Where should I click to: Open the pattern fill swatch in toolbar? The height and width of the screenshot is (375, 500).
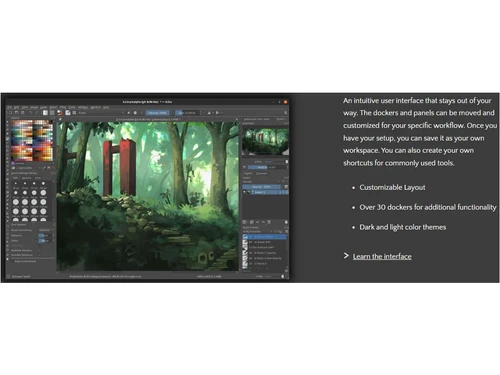click(x=52, y=113)
